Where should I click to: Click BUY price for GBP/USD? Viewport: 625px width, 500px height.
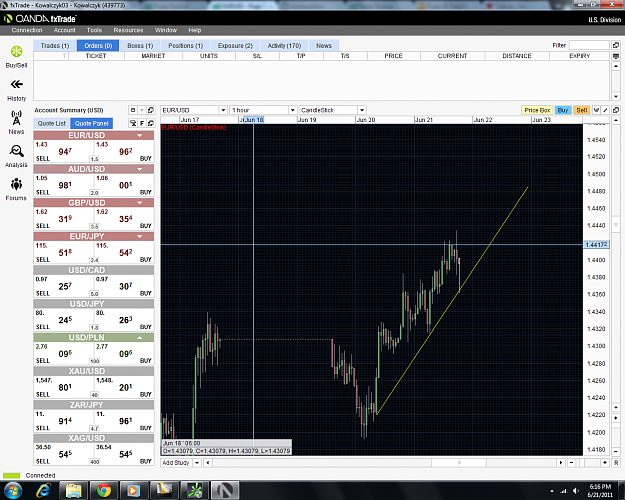pos(124,219)
